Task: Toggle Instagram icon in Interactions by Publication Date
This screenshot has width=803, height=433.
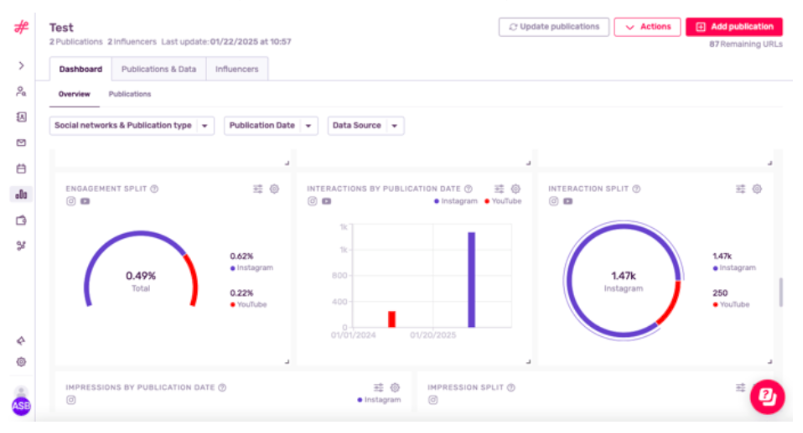Action: (312, 201)
